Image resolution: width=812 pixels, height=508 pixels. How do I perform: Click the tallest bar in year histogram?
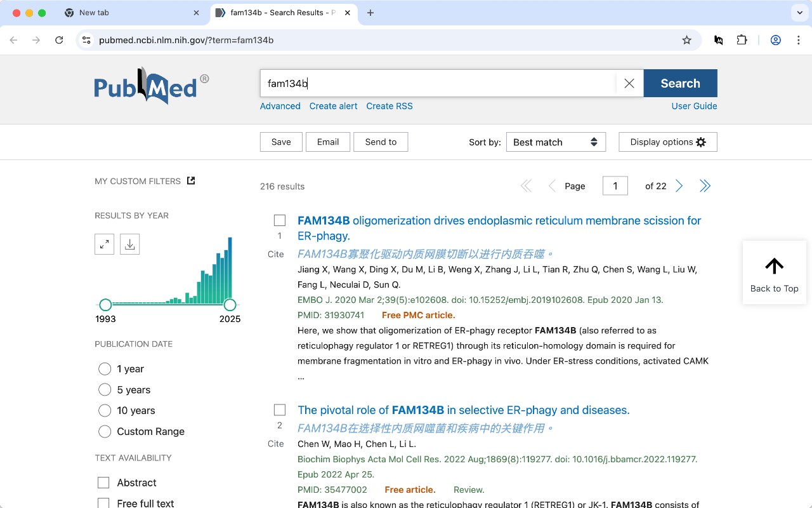(230, 271)
